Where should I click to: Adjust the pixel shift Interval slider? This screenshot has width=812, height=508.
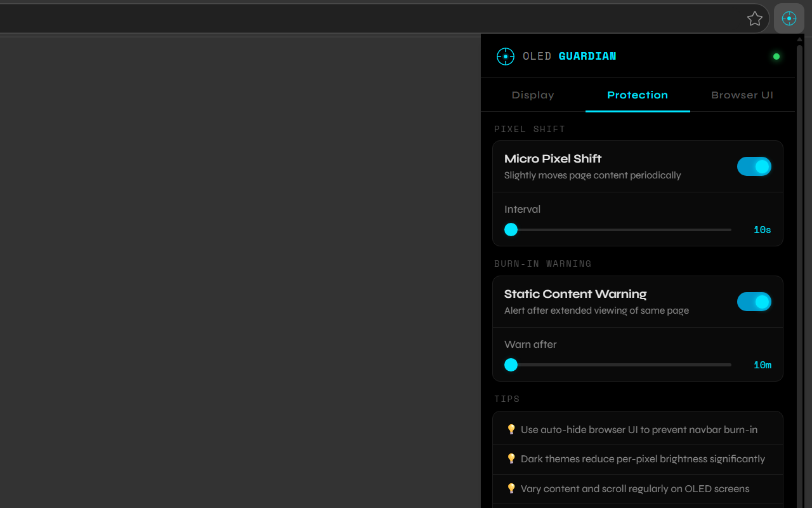[618, 230]
